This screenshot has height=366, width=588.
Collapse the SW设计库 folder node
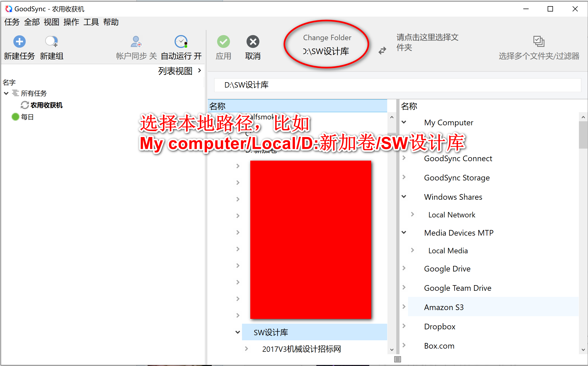pyautogui.click(x=237, y=332)
